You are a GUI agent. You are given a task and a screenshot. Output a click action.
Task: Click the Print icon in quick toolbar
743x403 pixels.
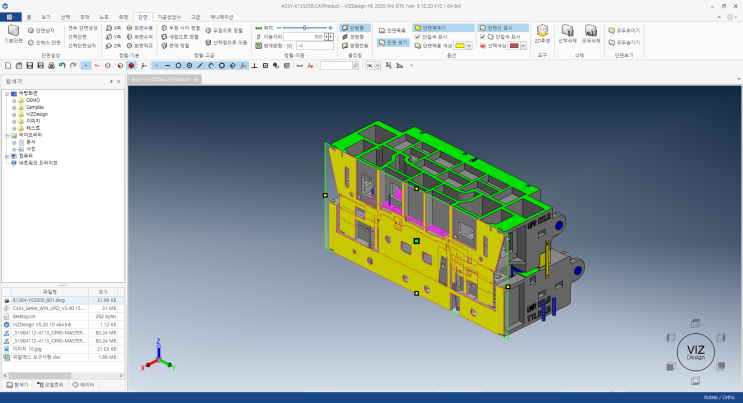coord(51,66)
